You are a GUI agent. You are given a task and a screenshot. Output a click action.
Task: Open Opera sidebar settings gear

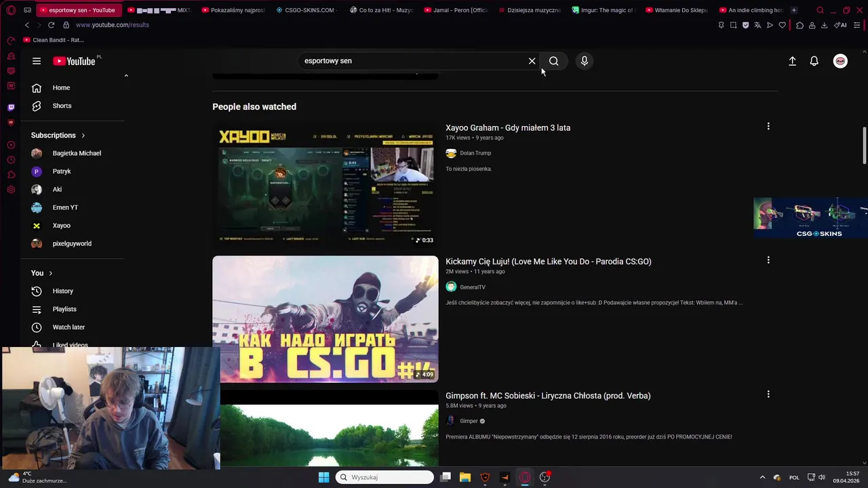pyautogui.click(x=11, y=190)
